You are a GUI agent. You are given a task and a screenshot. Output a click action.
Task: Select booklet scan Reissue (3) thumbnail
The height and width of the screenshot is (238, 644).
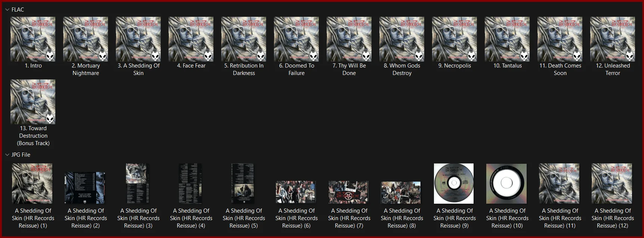[x=138, y=184]
